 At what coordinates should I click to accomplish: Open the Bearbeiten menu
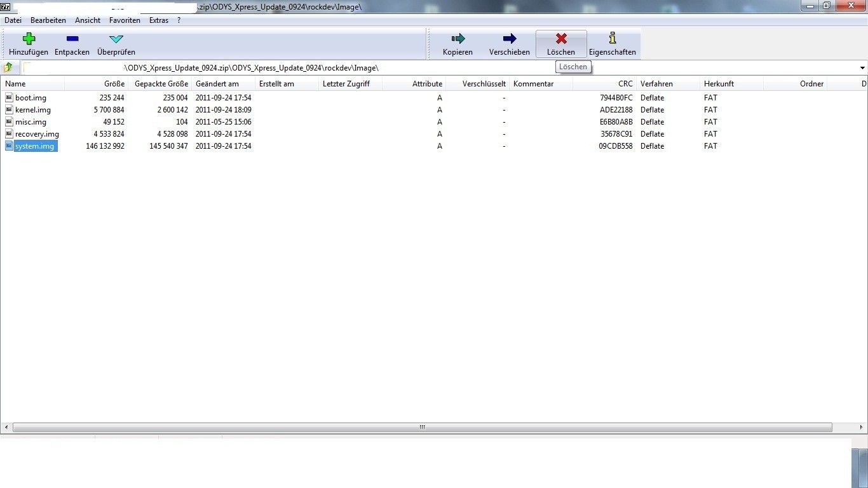click(x=48, y=20)
